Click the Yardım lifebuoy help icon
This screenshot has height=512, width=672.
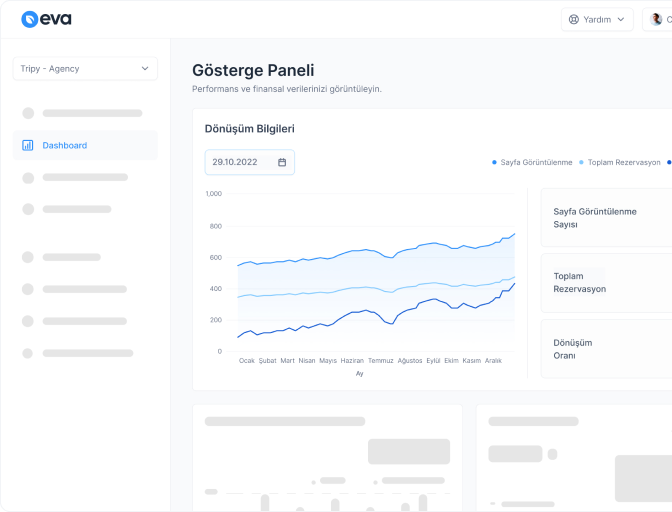(574, 19)
